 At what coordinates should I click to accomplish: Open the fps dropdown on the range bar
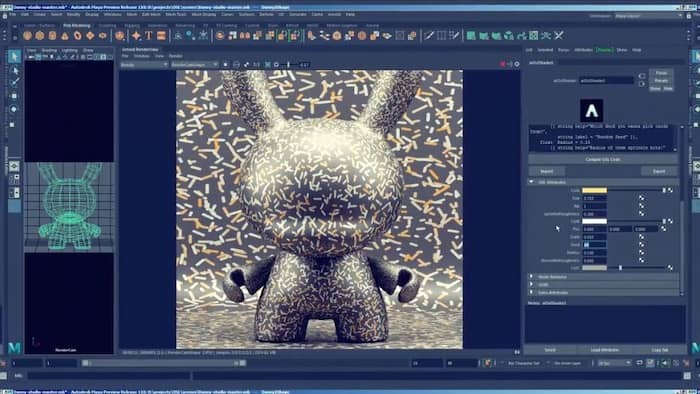(614, 363)
